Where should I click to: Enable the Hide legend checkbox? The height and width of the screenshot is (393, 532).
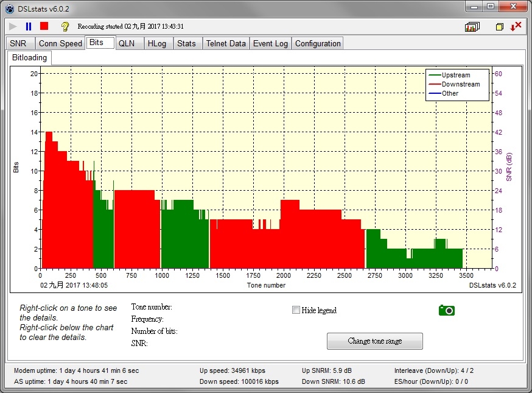296,310
